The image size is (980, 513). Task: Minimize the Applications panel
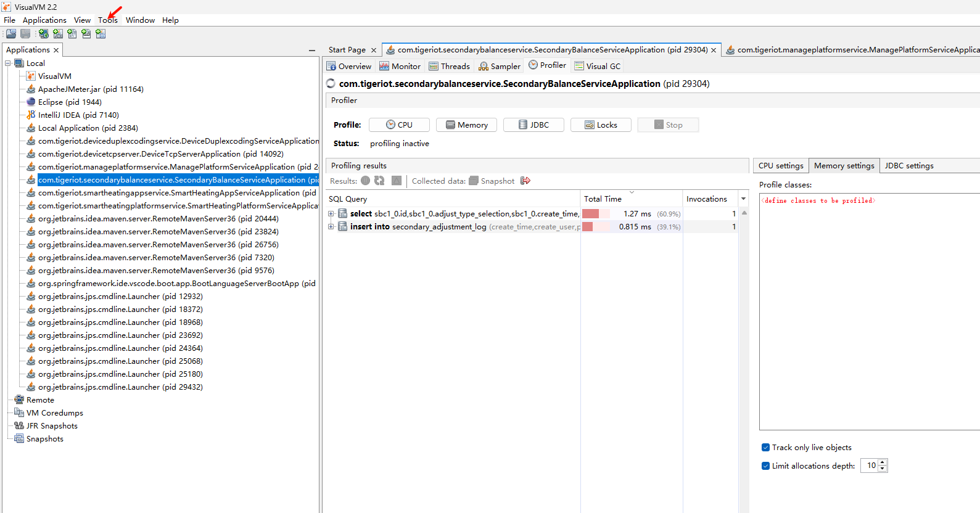(312, 51)
